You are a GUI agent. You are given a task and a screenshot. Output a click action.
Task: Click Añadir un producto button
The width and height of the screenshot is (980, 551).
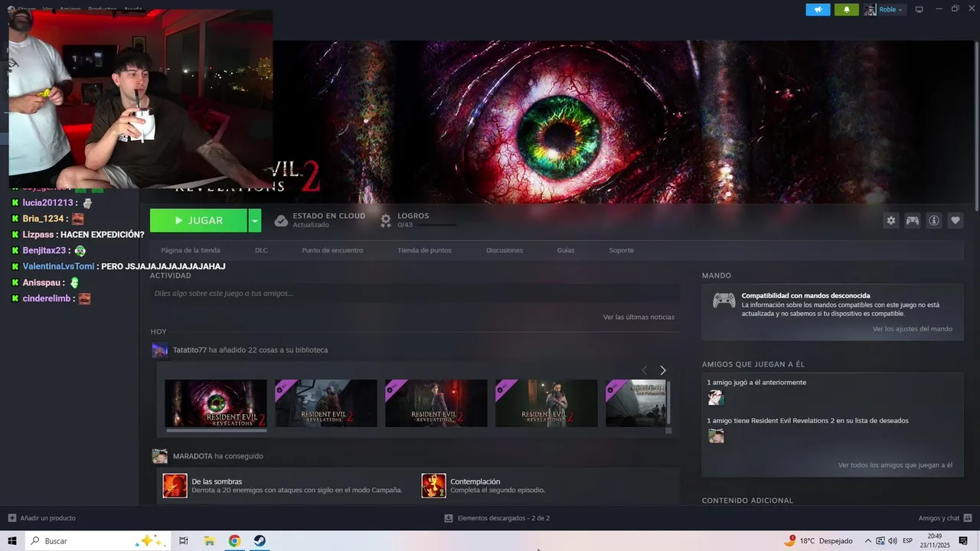point(41,518)
